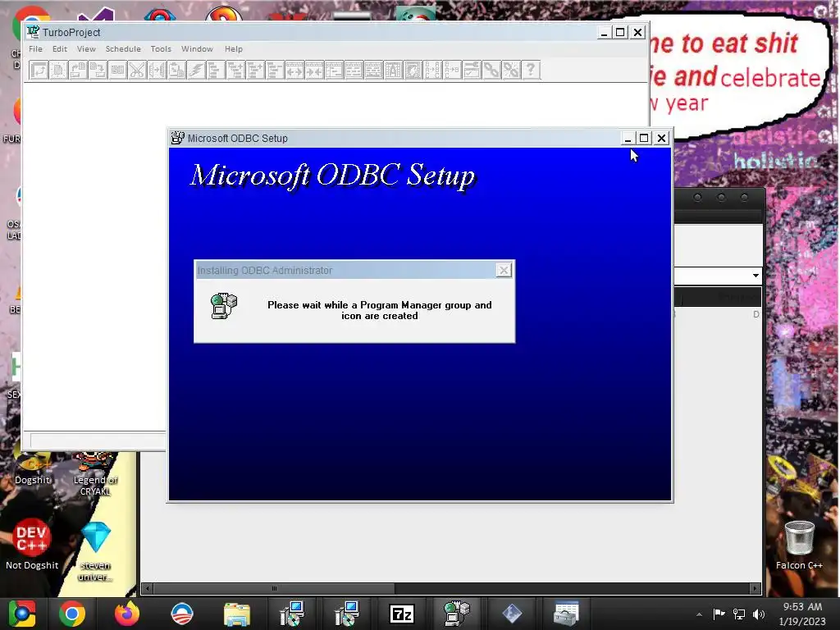This screenshot has height=630, width=840.
Task: Open the Tools menu in TurboProject
Action: pyautogui.click(x=161, y=48)
